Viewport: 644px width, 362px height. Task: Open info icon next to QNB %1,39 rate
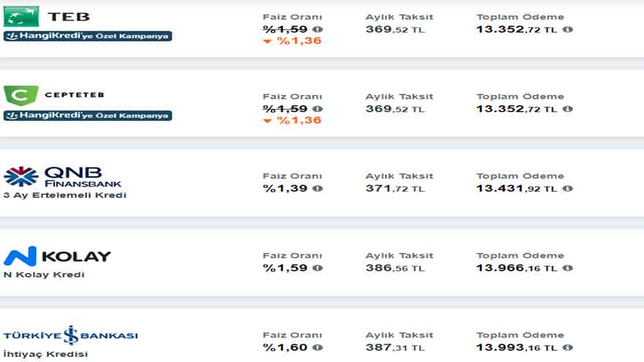318,189
